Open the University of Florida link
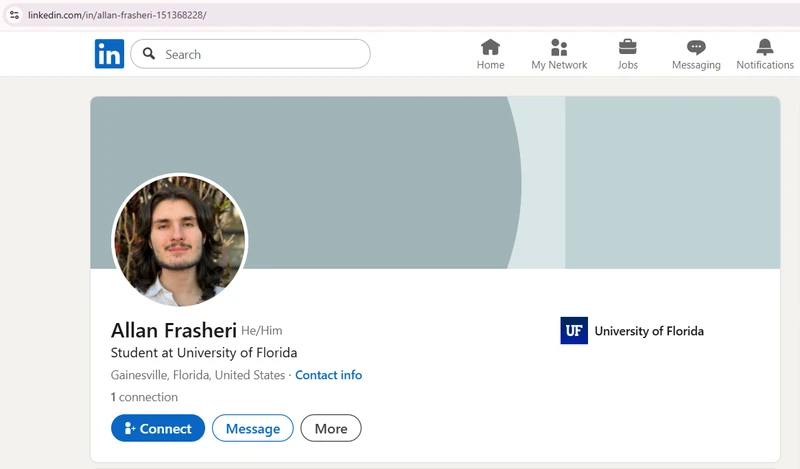This screenshot has height=469, width=800. (x=649, y=331)
